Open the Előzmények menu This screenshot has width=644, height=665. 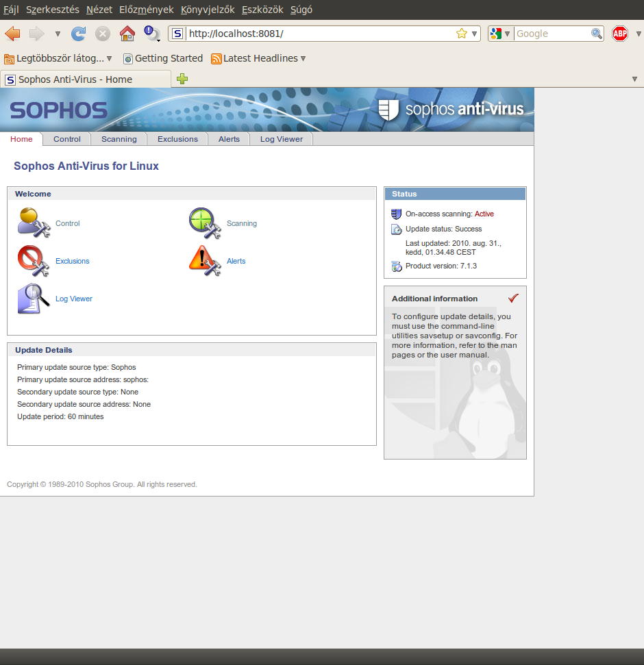tap(147, 10)
